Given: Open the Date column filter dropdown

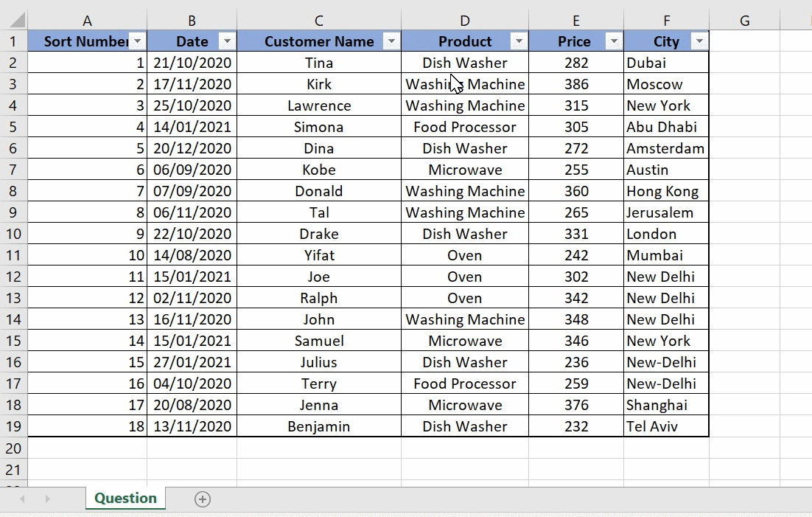Looking at the screenshot, I should pyautogui.click(x=227, y=41).
